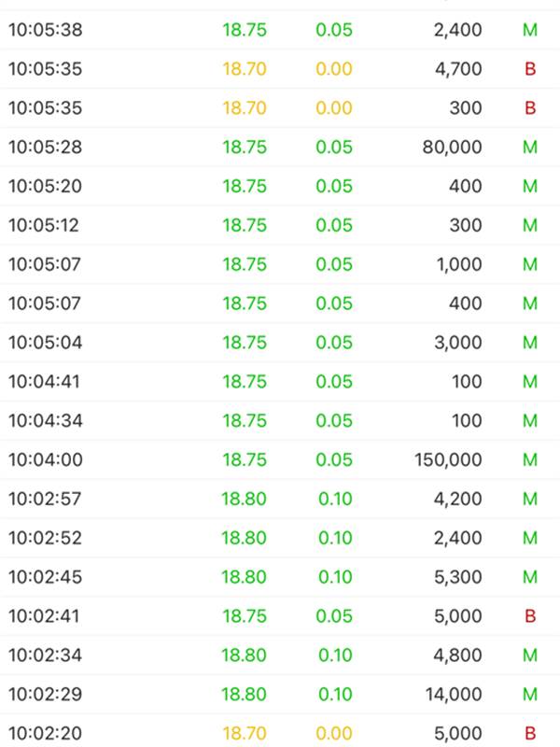This screenshot has width=560, height=747.
Task: Click the 10:05:12 trade row
Action: (x=280, y=225)
